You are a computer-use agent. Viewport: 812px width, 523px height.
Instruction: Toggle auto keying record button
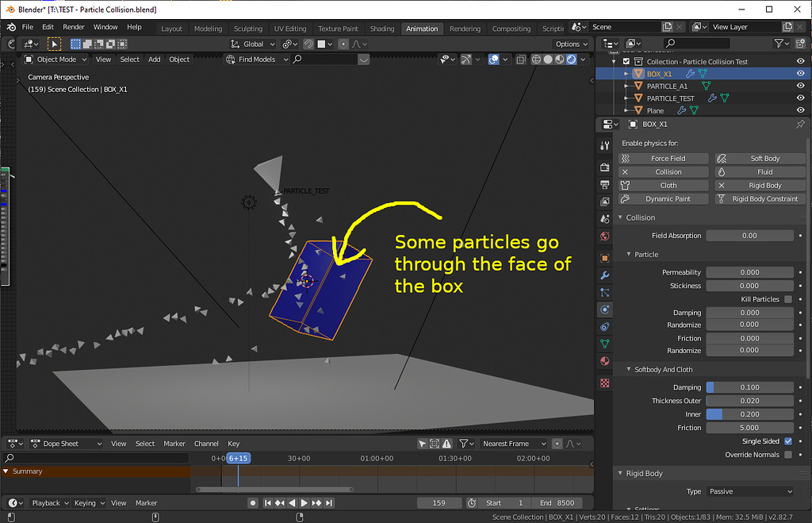point(253,503)
